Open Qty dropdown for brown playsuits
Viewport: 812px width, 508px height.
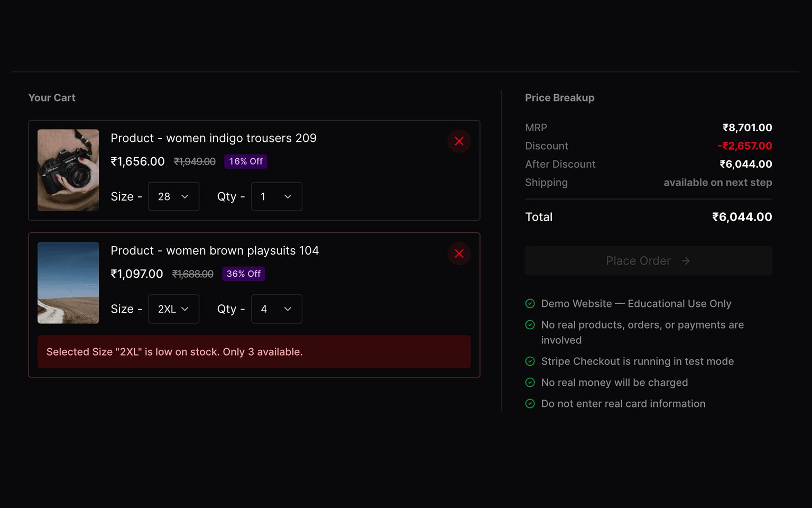276,309
